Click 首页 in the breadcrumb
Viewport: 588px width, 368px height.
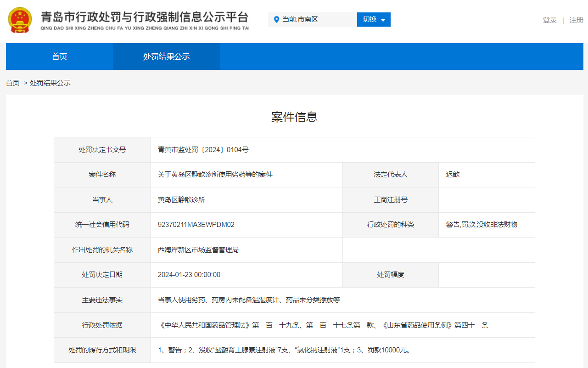(x=13, y=83)
